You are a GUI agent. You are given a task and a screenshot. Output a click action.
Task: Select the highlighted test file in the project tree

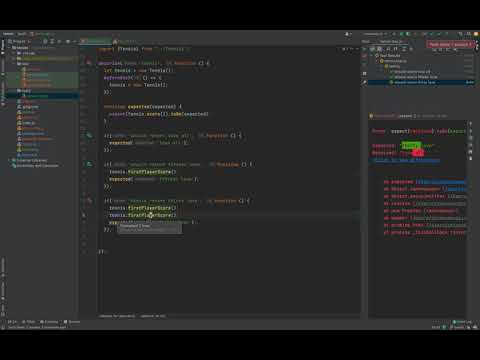tap(42, 96)
